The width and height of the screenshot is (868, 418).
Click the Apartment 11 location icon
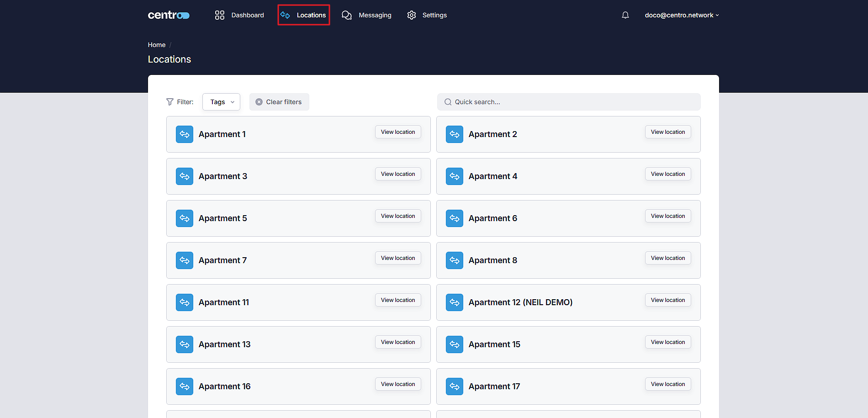click(185, 302)
